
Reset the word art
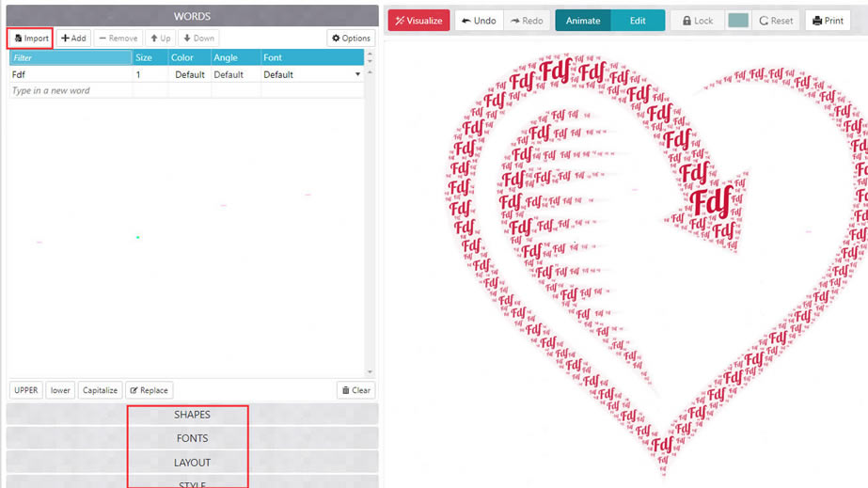pyautogui.click(x=776, y=21)
